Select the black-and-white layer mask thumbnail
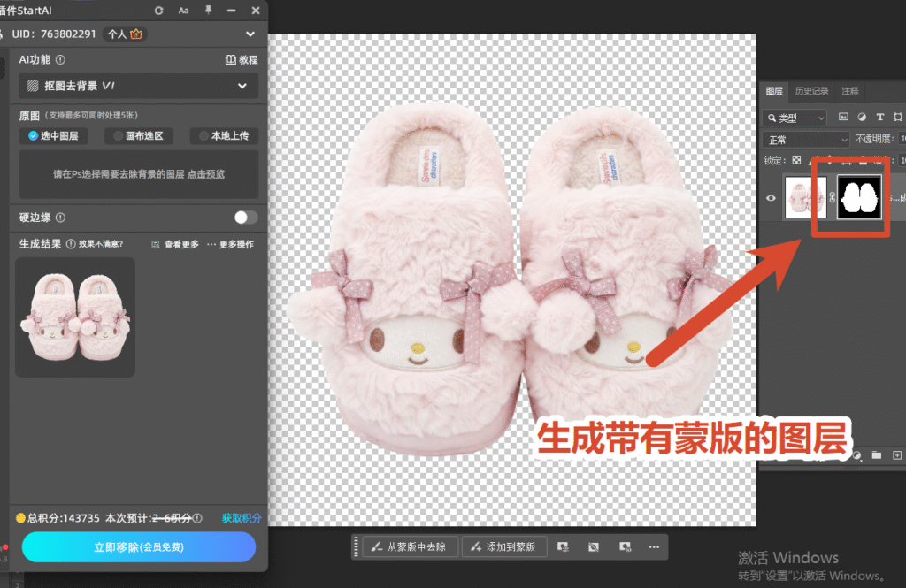 pos(859,197)
